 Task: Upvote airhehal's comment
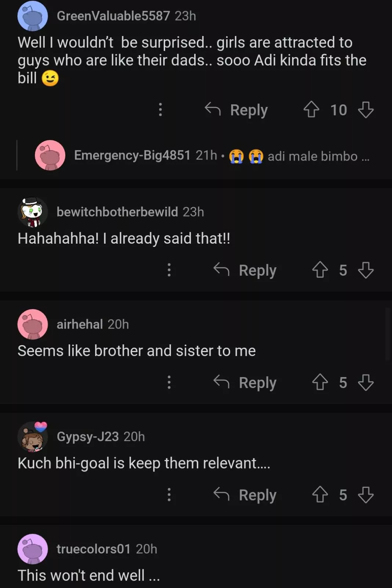coord(320,382)
